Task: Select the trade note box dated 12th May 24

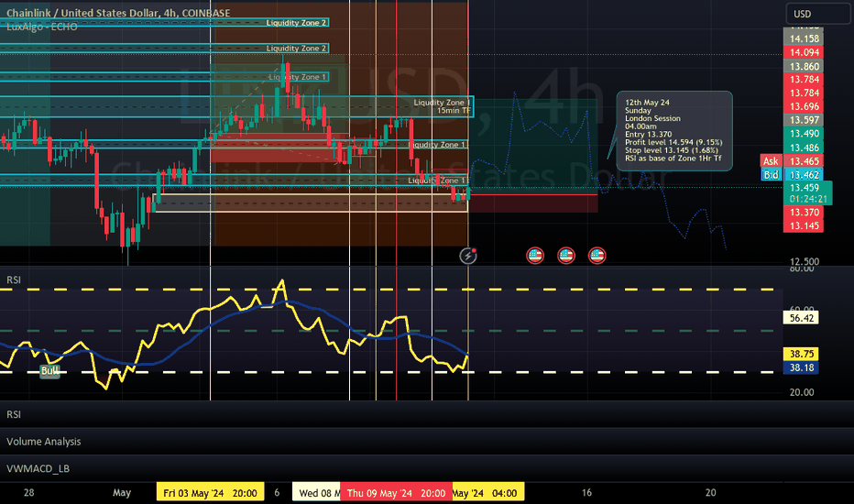Action: 674,131
